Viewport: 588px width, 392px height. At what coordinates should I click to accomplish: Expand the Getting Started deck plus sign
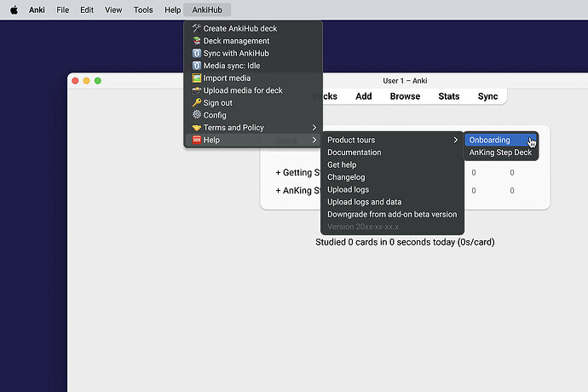[278, 172]
